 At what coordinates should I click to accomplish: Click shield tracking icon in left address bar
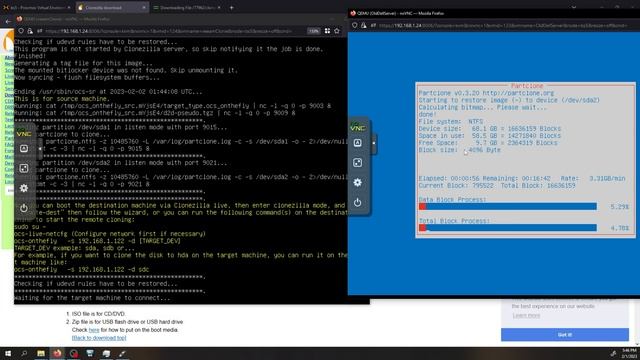pyautogui.click(x=21, y=31)
